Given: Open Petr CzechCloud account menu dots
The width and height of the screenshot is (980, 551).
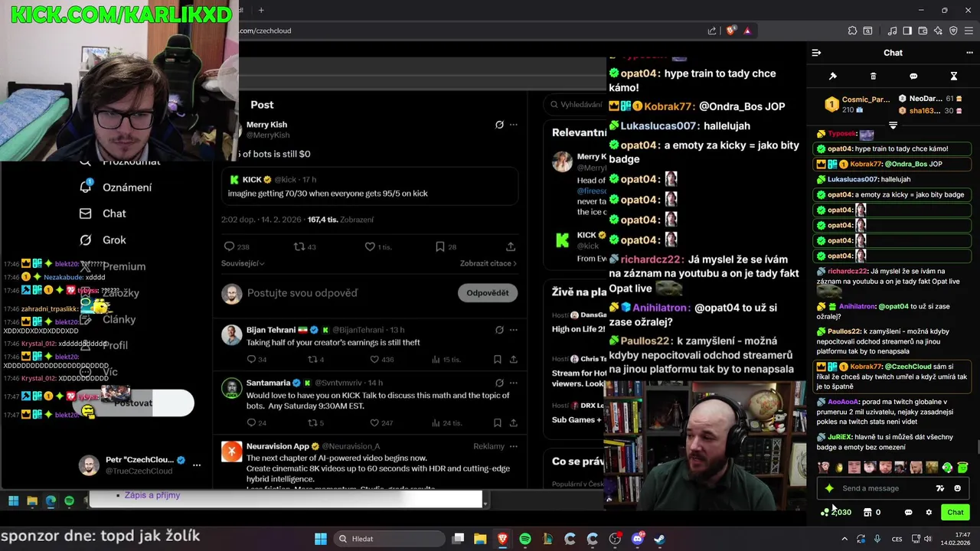Looking at the screenshot, I should pyautogui.click(x=197, y=465).
